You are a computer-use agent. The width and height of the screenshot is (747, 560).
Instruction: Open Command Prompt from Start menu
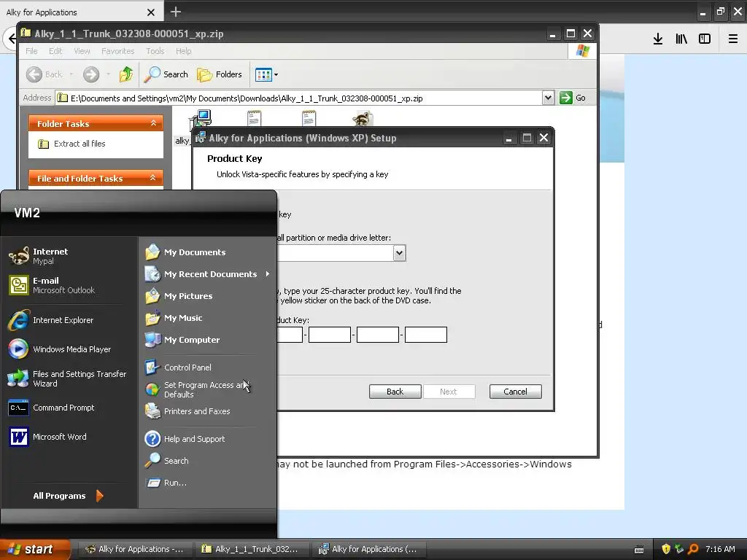coord(52,408)
